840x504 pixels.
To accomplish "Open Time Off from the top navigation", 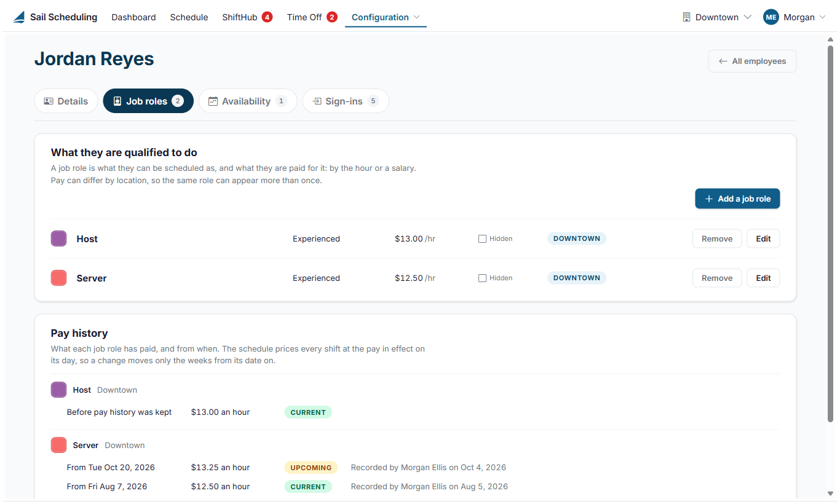I will point(312,17).
